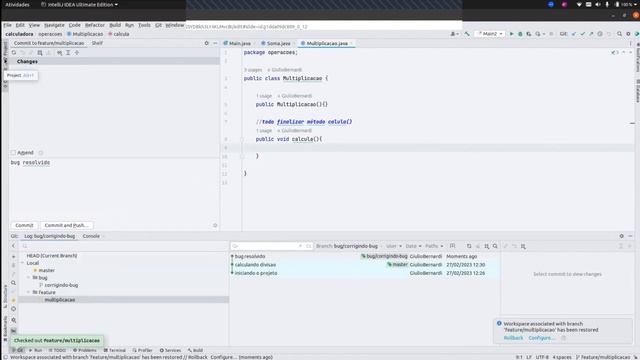Open the feature/multiplicacao branch widget in status bar
This screenshot has width=640, height=360.
point(603,357)
